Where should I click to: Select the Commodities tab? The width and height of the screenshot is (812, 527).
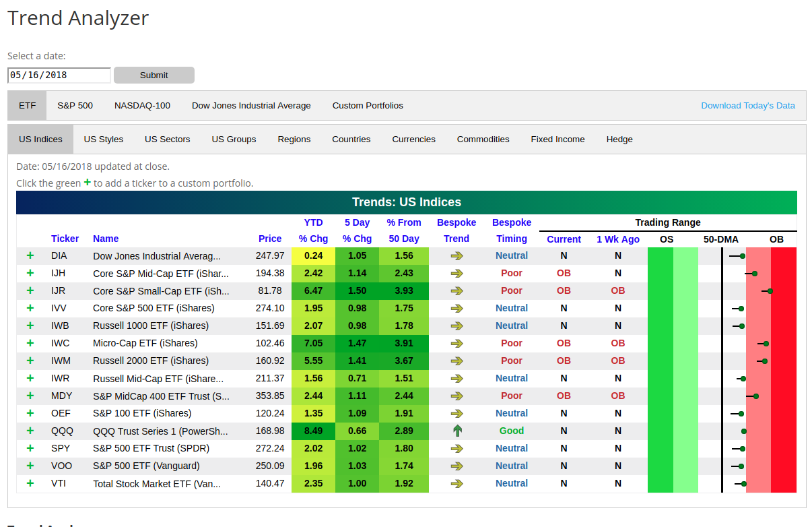coord(483,139)
